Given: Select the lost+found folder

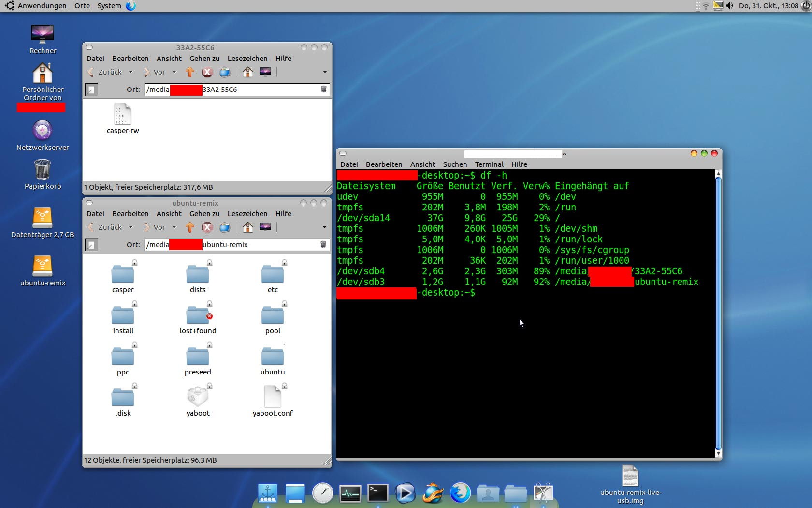Looking at the screenshot, I should point(198,318).
